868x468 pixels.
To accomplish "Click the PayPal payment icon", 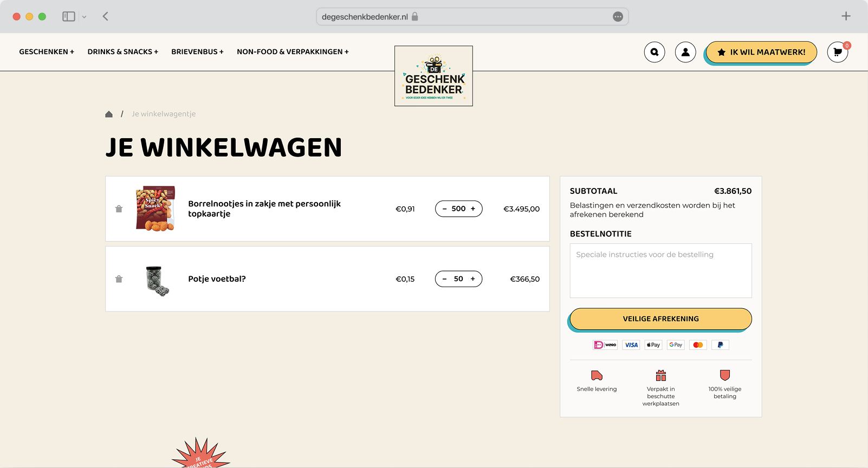I will point(720,345).
